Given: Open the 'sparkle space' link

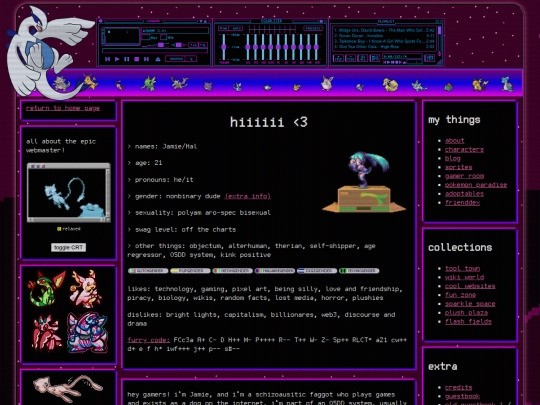Looking at the screenshot, I should (470, 304).
